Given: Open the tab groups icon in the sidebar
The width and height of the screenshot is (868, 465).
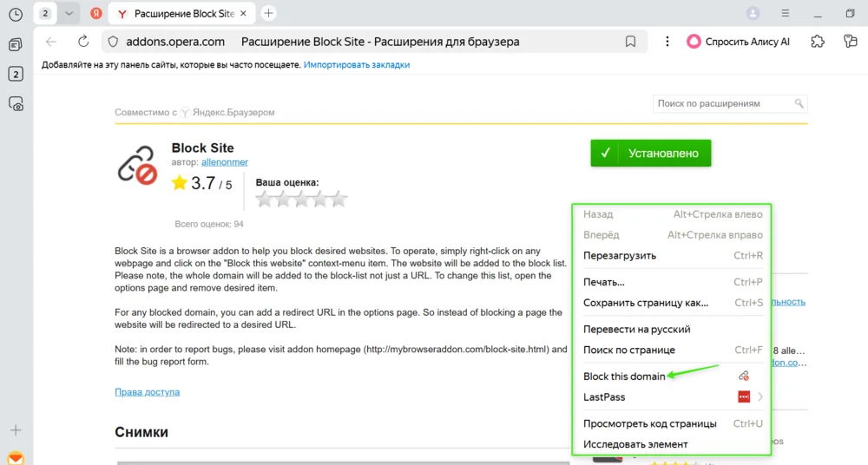Looking at the screenshot, I should click(x=16, y=44).
